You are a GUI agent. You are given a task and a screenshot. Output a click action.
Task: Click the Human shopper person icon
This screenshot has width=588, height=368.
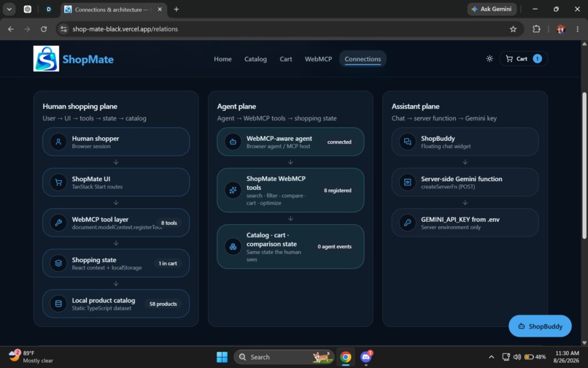58,142
